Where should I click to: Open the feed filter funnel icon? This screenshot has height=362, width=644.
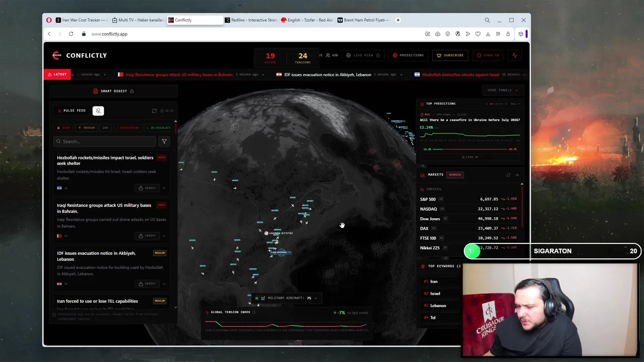(164, 141)
